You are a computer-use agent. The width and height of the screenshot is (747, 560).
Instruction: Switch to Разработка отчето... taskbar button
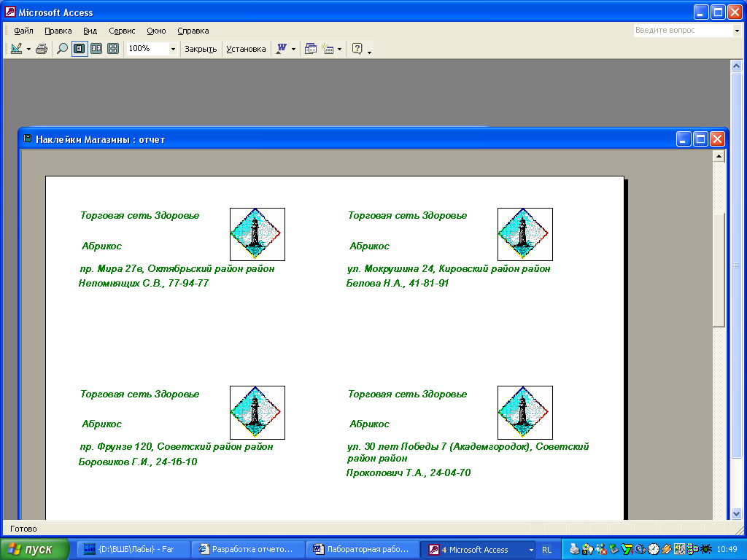point(248,550)
